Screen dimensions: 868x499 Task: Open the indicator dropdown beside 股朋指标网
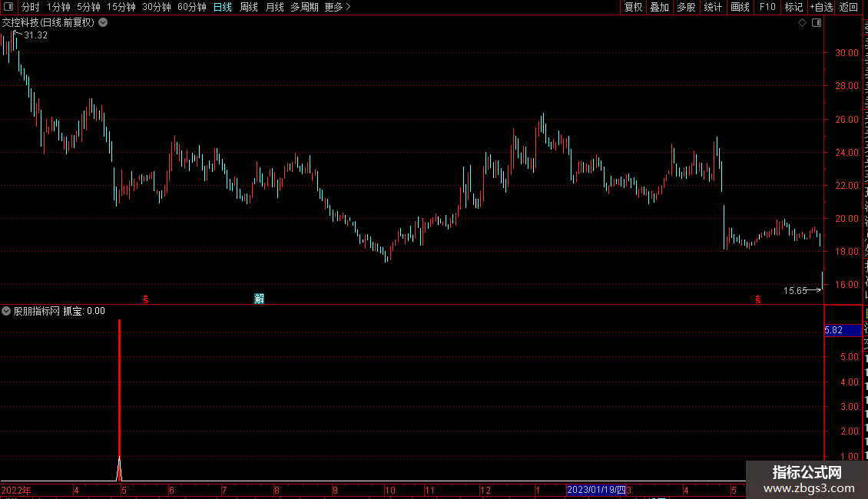point(6,311)
